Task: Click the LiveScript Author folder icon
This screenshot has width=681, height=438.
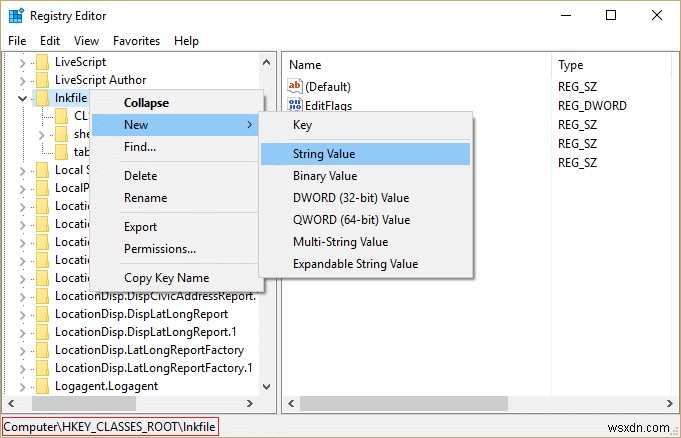Action: (42, 80)
